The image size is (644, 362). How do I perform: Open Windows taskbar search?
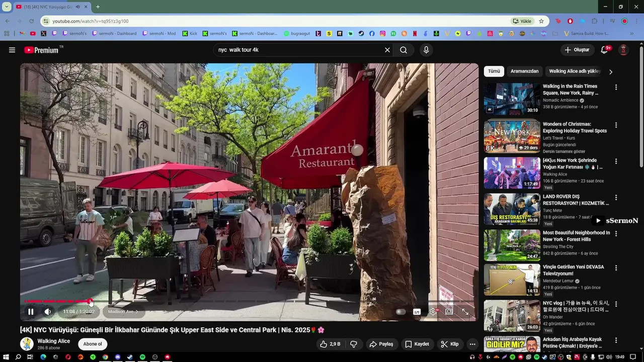18,357
